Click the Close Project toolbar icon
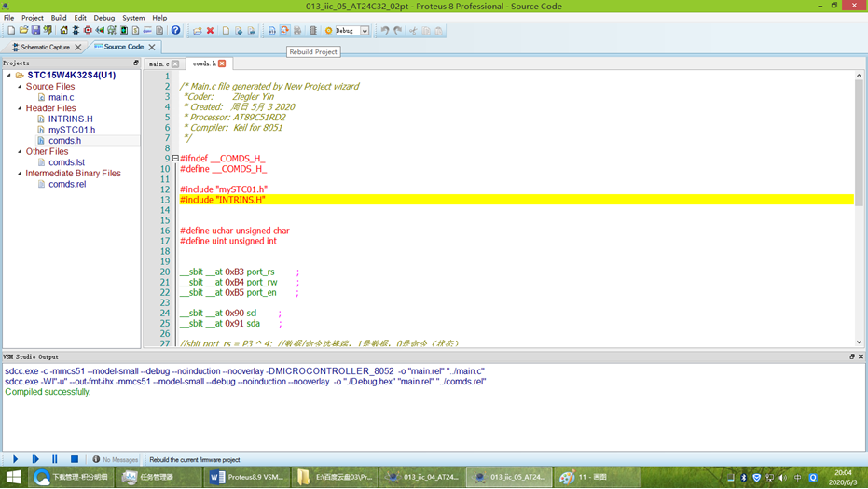 pyautogui.click(x=48, y=31)
